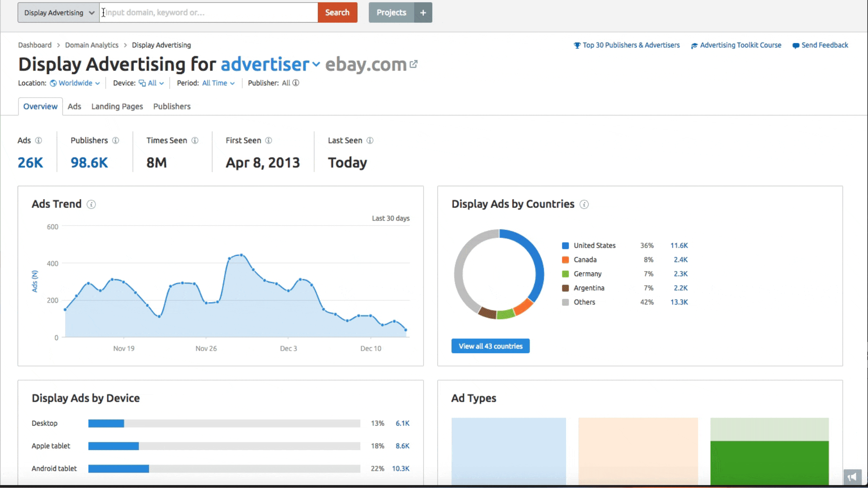This screenshot has height=488, width=868.
Task: Click the Desktop device progress bar
Action: pos(224,423)
